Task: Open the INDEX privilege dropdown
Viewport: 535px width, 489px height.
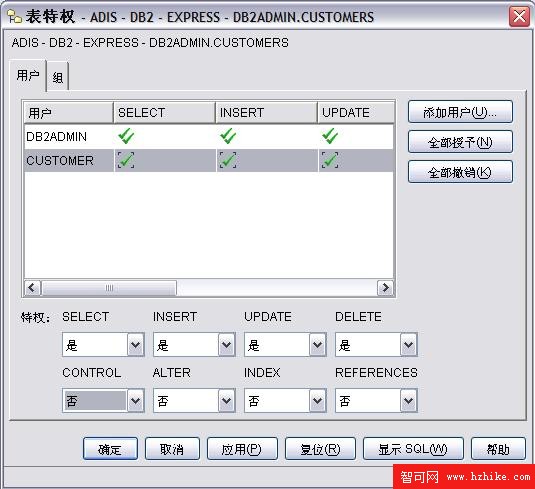Action: coord(318,400)
